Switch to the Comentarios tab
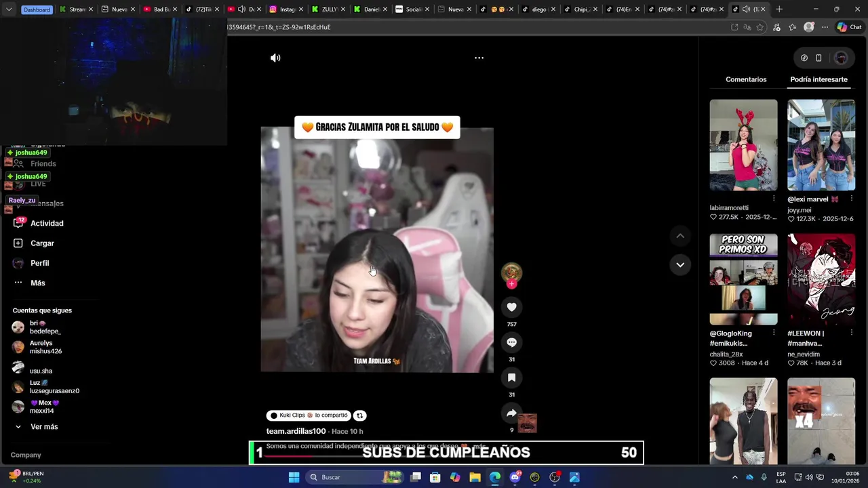The height and width of the screenshot is (488, 868). coord(746,79)
